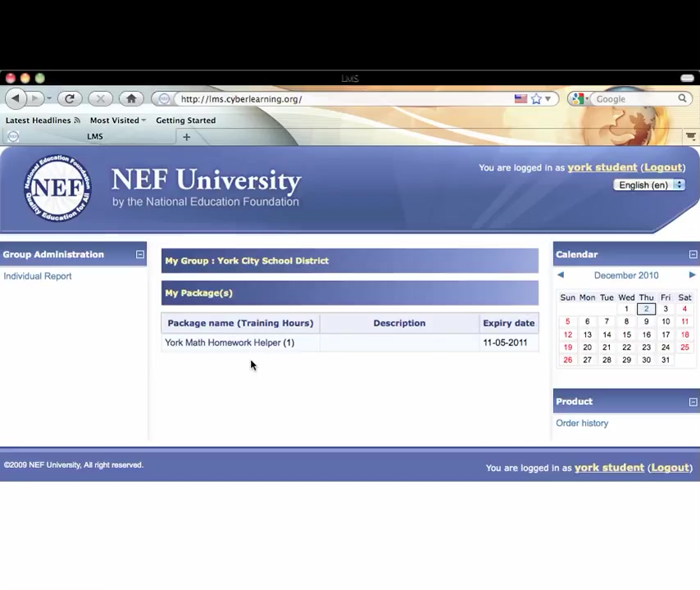
Task: Click the home icon in the toolbar
Action: click(131, 98)
